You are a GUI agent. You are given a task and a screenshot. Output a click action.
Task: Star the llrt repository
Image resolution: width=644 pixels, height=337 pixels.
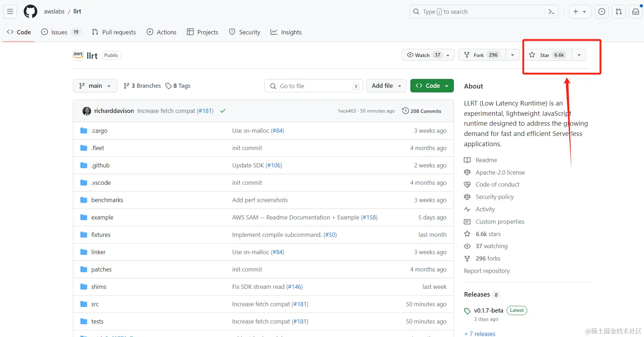click(548, 55)
